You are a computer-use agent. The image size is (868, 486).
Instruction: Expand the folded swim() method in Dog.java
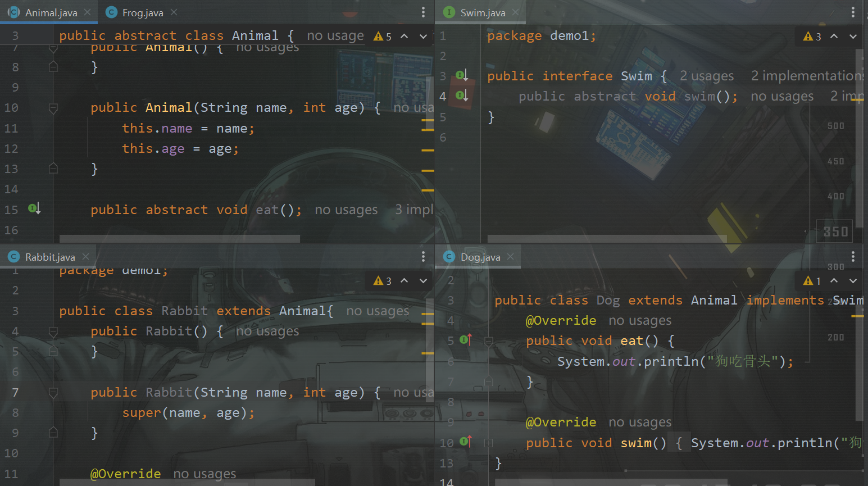(489, 443)
